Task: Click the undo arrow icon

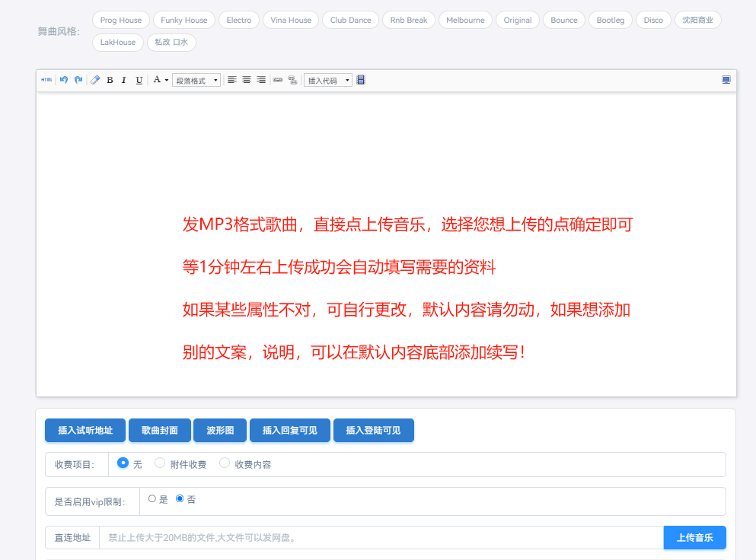Action: pyautogui.click(x=64, y=80)
